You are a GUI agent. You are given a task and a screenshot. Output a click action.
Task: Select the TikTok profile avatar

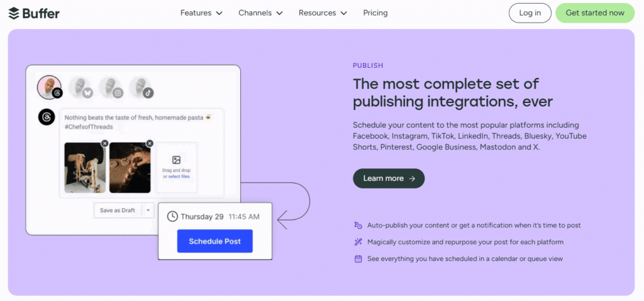pos(140,87)
